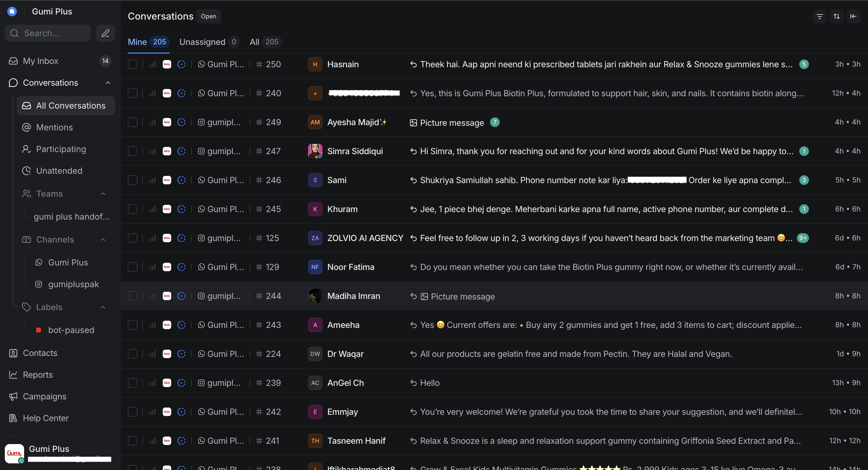
Task: Open Participating conversations
Action: tap(66, 149)
